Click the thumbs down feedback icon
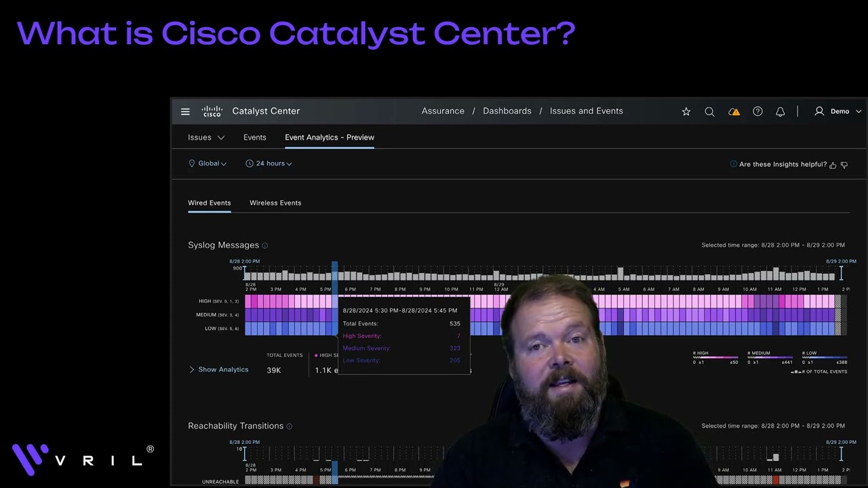This screenshot has width=868, height=488. pos(844,165)
